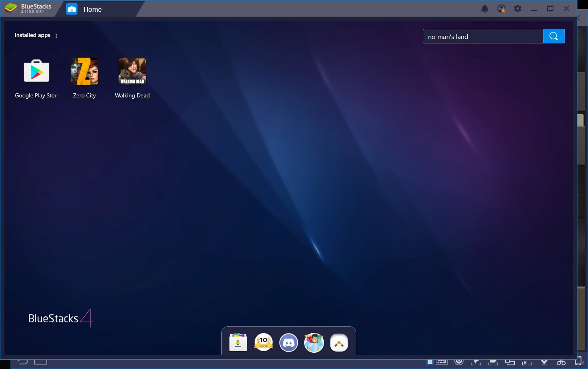
Task: Click the home rectangle in the bottom bar
Action: pos(41,361)
